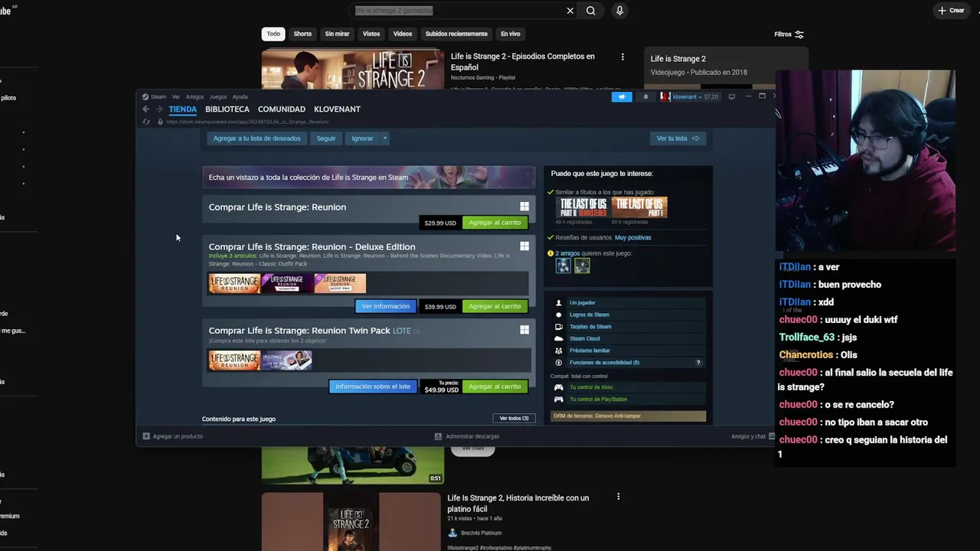Add Deluxe Edition $39.99 to cart
This screenshot has height=551, width=980.
coord(495,306)
